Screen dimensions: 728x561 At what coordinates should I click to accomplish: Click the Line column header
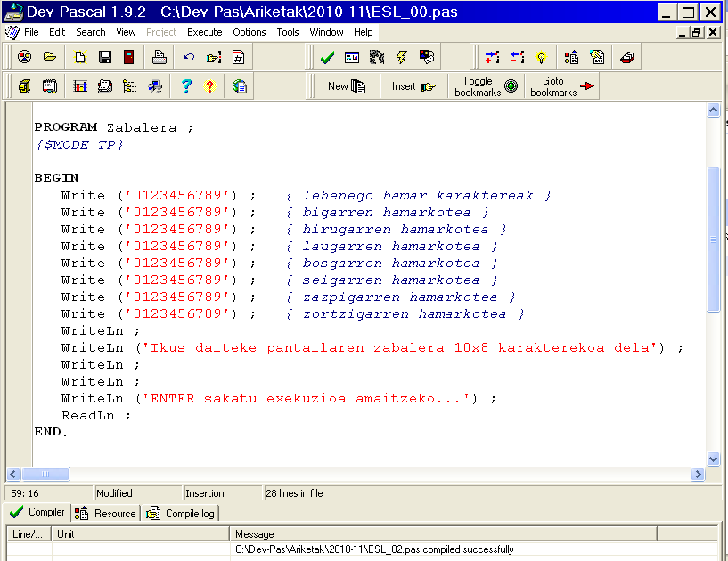click(29, 534)
